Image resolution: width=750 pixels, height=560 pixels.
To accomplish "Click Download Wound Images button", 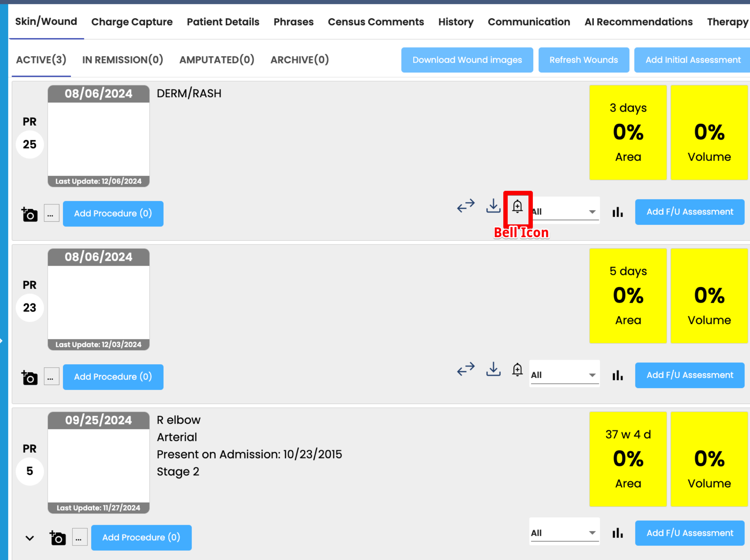I will coord(467,60).
